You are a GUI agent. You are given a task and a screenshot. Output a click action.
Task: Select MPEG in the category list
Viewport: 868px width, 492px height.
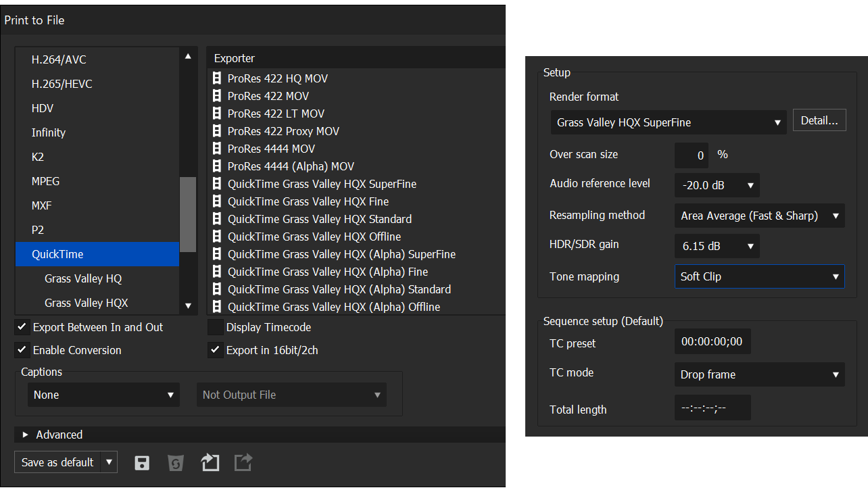pyautogui.click(x=97, y=181)
